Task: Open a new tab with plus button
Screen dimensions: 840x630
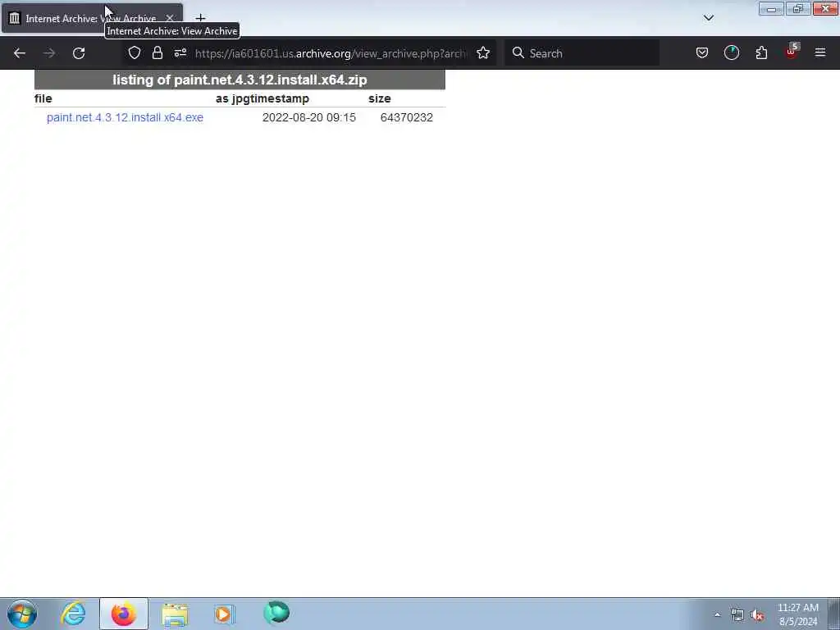Action: pos(200,18)
